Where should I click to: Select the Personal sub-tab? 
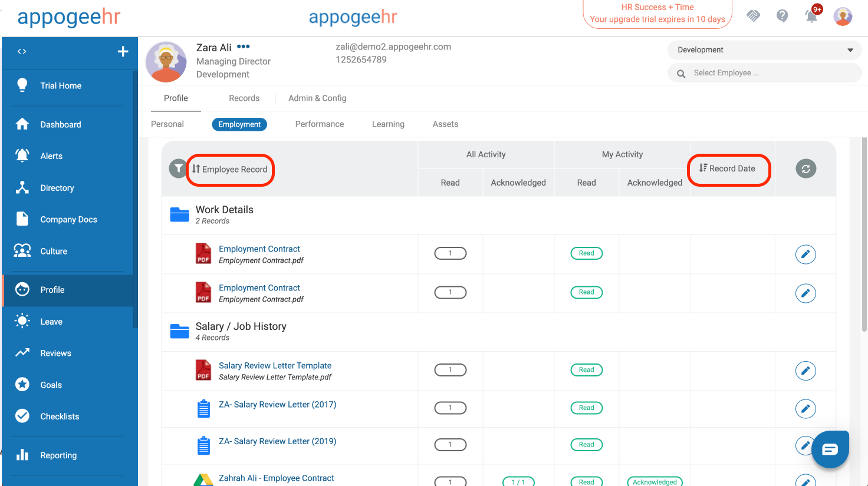click(167, 124)
